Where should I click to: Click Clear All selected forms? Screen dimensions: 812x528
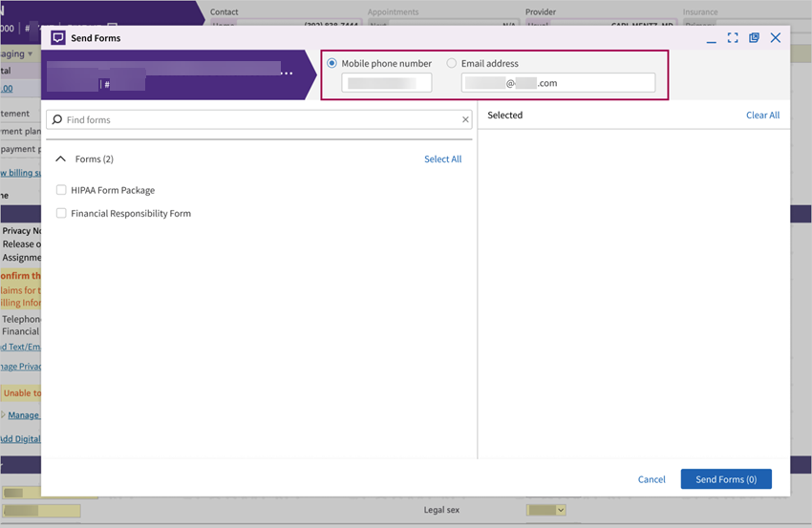[x=762, y=116]
